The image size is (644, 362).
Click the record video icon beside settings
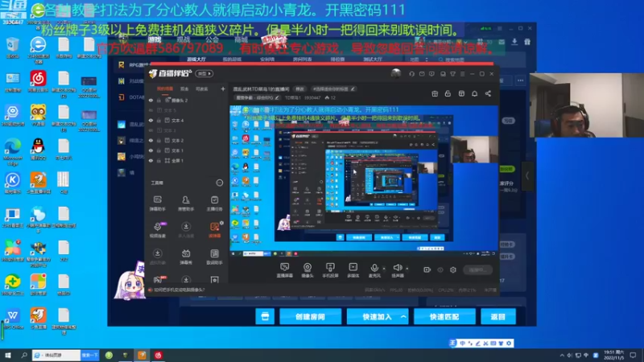click(427, 269)
